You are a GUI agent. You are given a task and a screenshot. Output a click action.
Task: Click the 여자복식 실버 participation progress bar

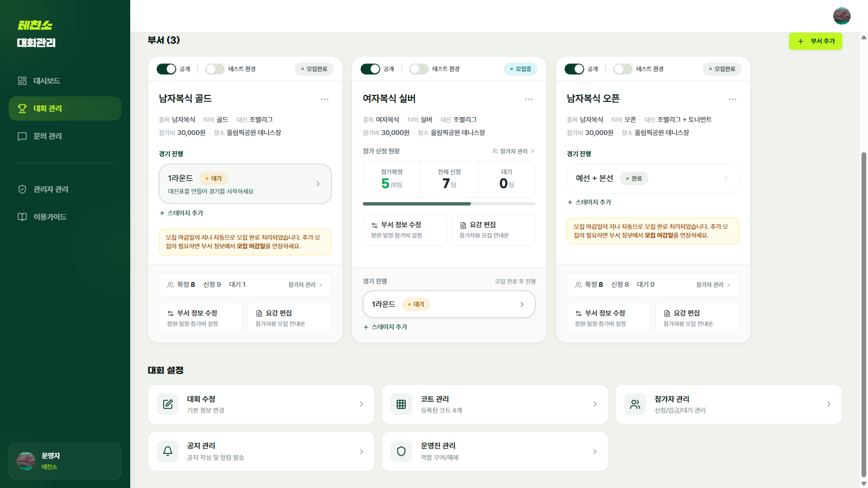(x=449, y=204)
